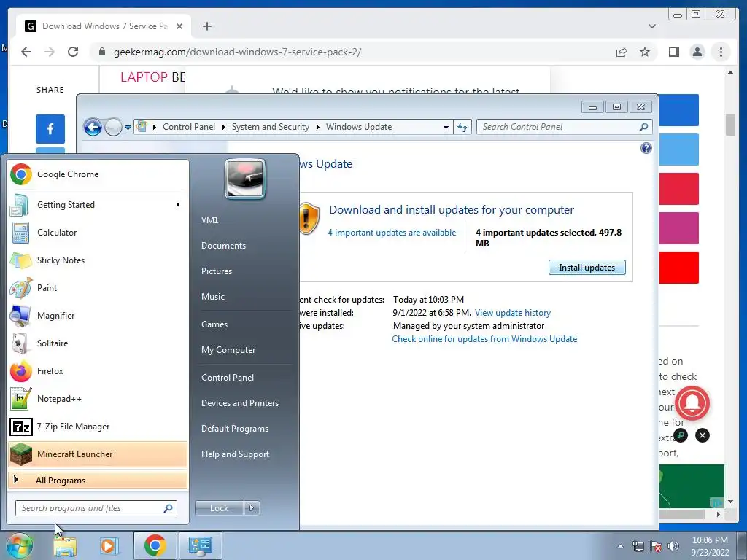747x560 pixels.
Task: Start Solitaire from the Start menu
Action: point(97,343)
